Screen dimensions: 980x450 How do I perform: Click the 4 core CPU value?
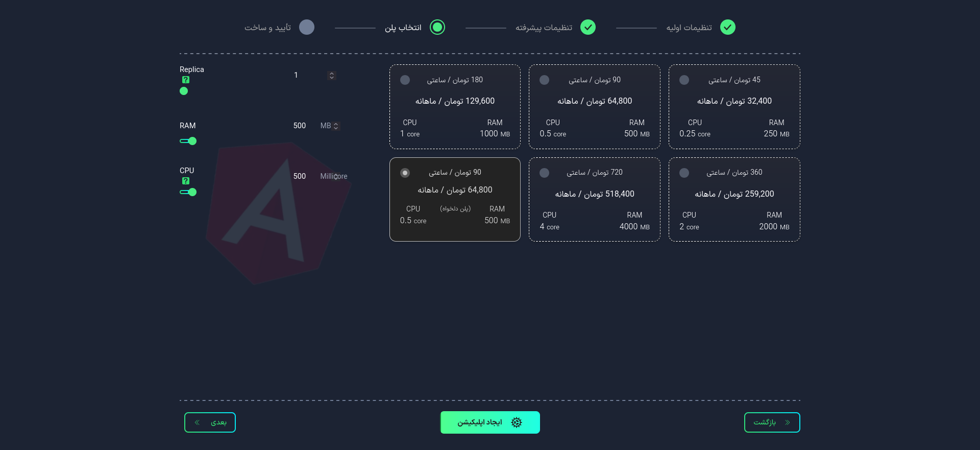pos(550,226)
